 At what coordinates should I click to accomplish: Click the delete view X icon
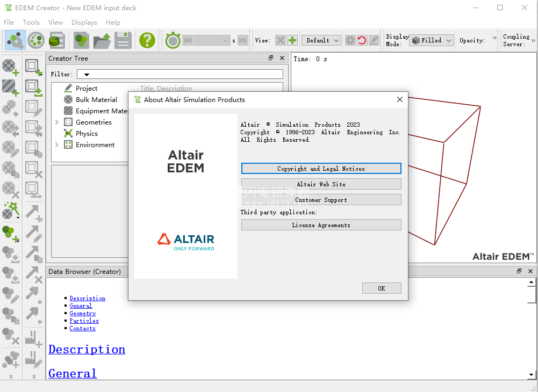[281, 40]
